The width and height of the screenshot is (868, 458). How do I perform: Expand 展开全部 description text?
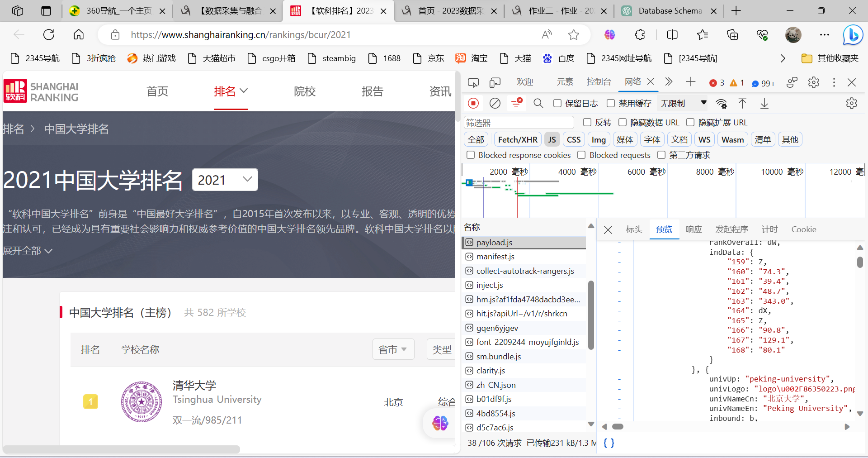(x=28, y=250)
